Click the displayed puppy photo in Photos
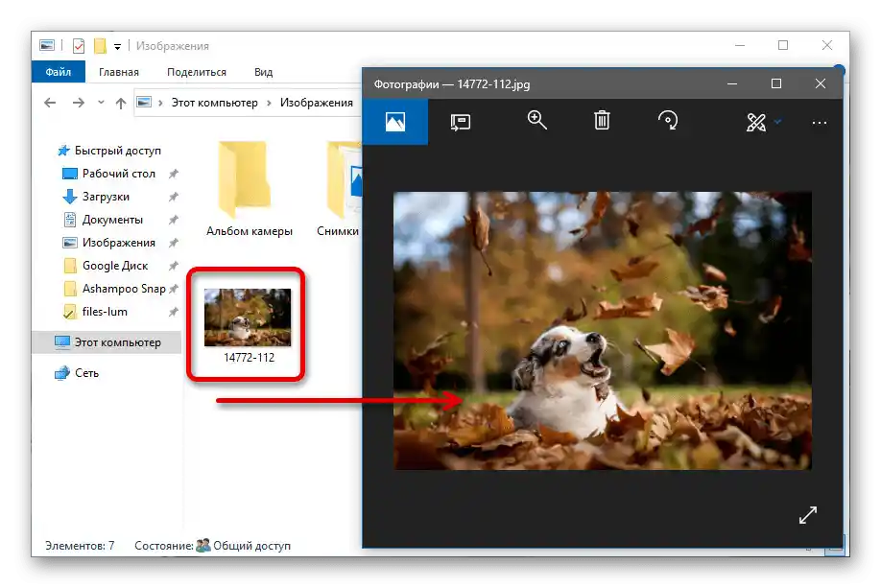Screen dimensions: 881x588 click(x=602, y=331)
